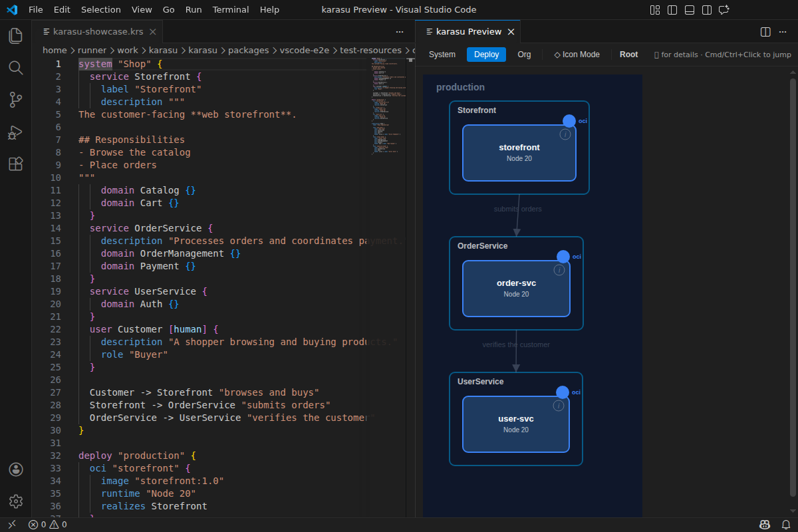Select the Deploy view button
Screen dimensions: 798x532
pos(486,55)
